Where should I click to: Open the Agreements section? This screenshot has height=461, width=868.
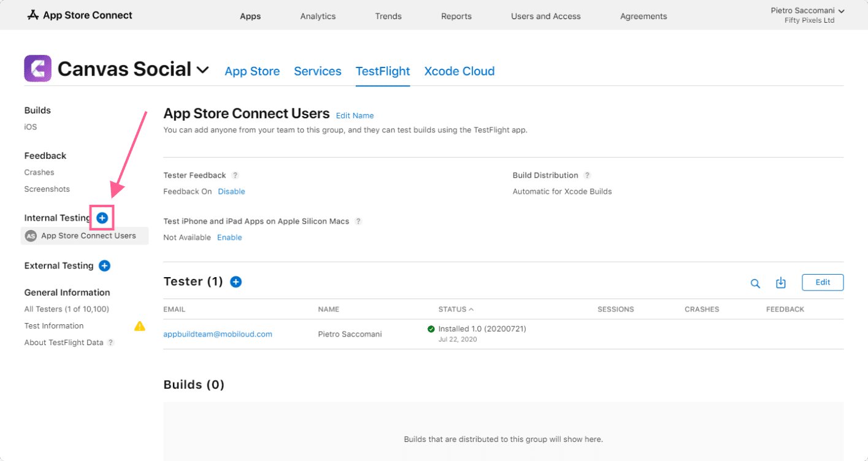(643, 17)
